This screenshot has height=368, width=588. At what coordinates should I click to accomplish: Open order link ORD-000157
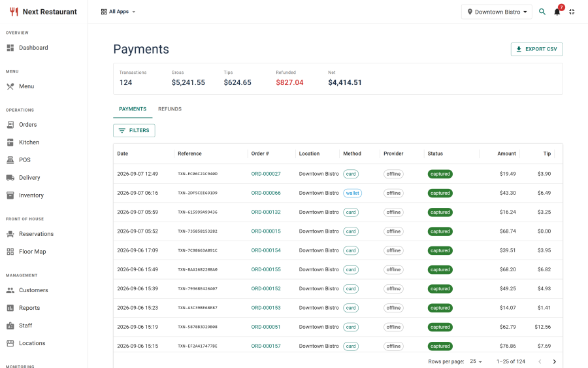266,346
